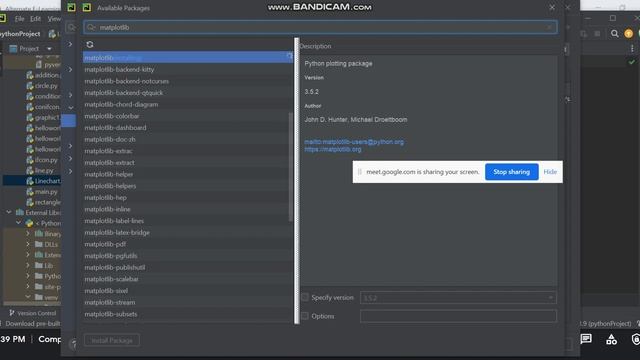Expand the Extended Definitions folder

(x=28, y=255)
